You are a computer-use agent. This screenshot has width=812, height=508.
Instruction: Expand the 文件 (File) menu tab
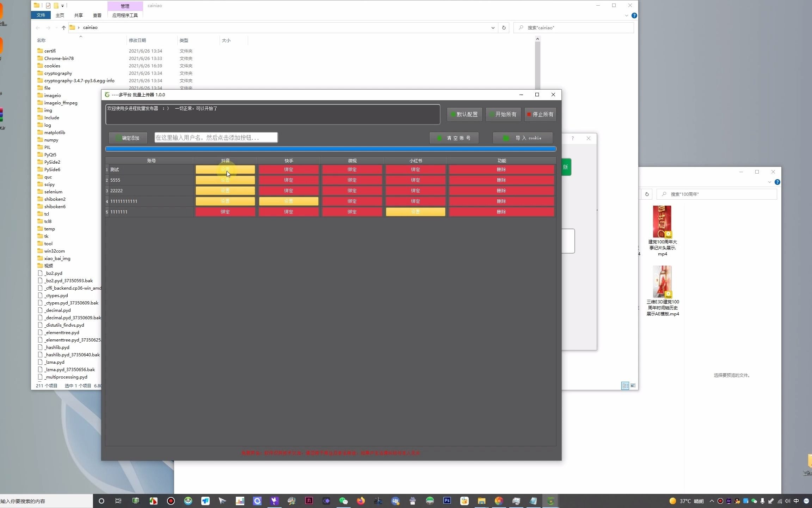(x=41, y=14)
